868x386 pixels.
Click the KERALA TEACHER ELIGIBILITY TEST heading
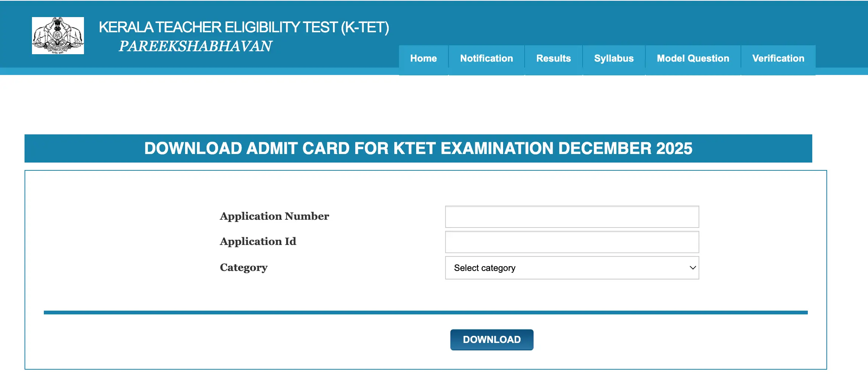(244, 27)
